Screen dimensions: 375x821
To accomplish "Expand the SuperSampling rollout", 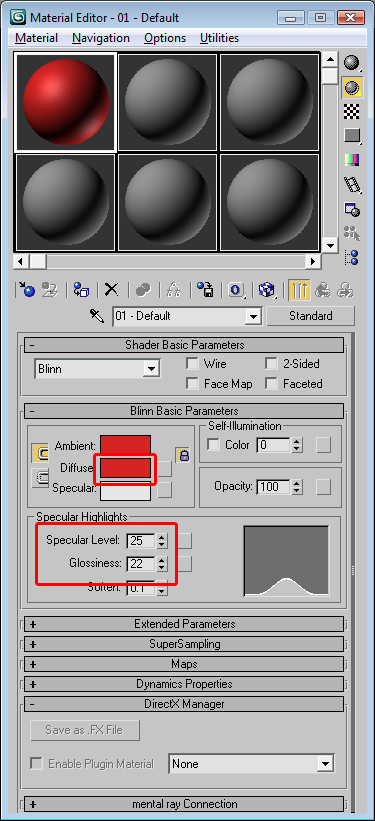I will [x=184, y=644].
